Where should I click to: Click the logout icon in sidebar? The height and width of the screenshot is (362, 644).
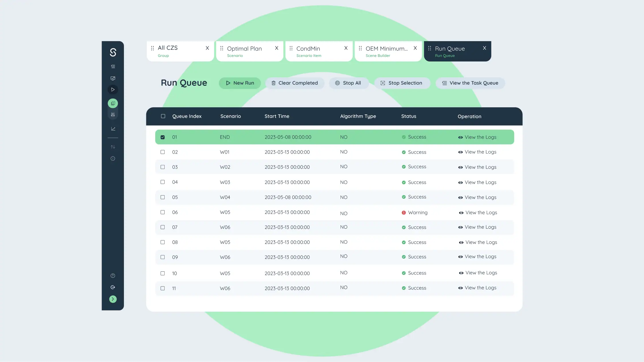113,287
